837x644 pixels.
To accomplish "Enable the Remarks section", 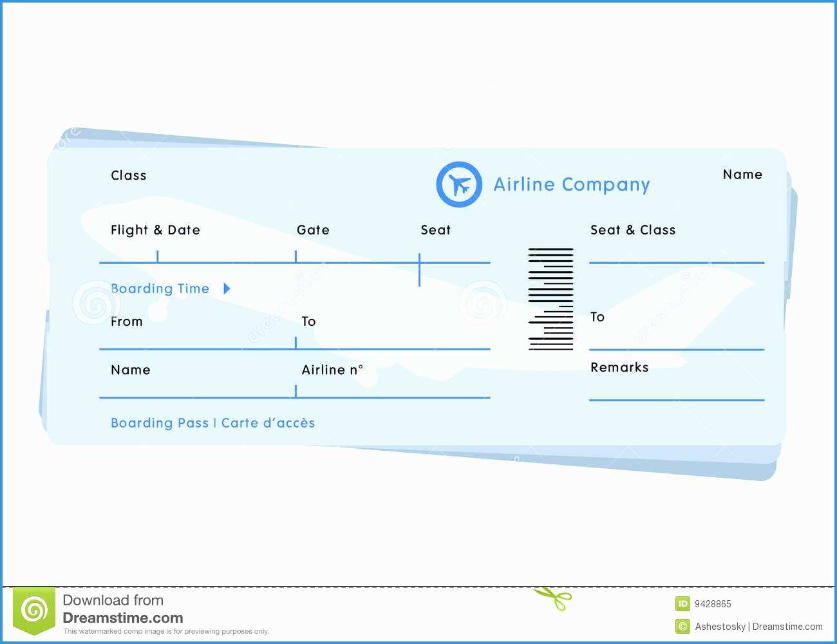I will (619, 367).
